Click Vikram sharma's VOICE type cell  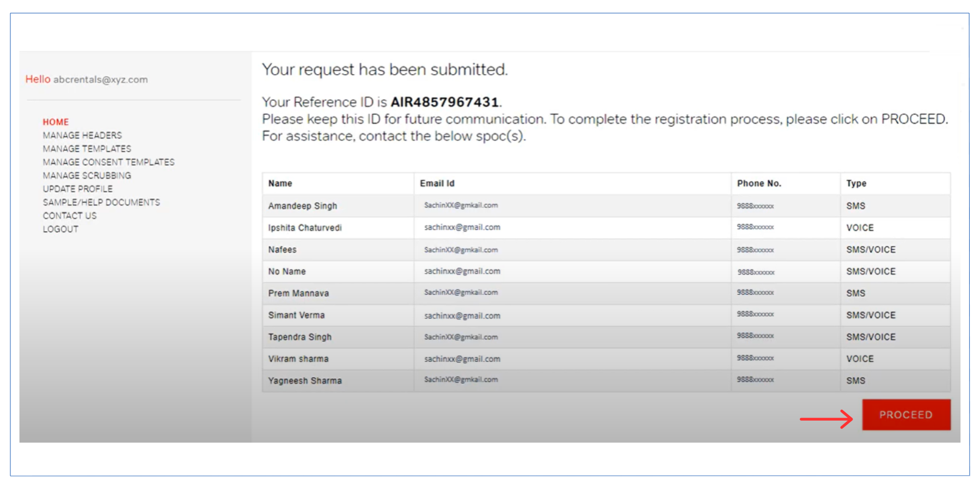[860, 359]
